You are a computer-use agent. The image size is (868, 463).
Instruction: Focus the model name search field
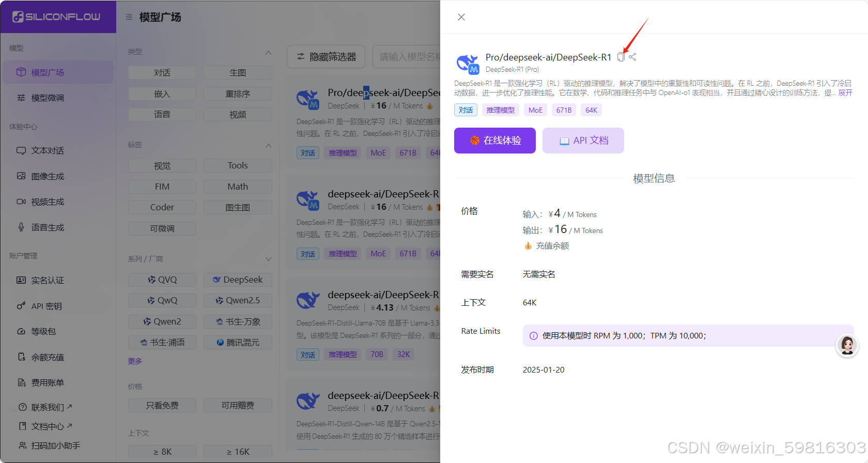coord(407,57)
